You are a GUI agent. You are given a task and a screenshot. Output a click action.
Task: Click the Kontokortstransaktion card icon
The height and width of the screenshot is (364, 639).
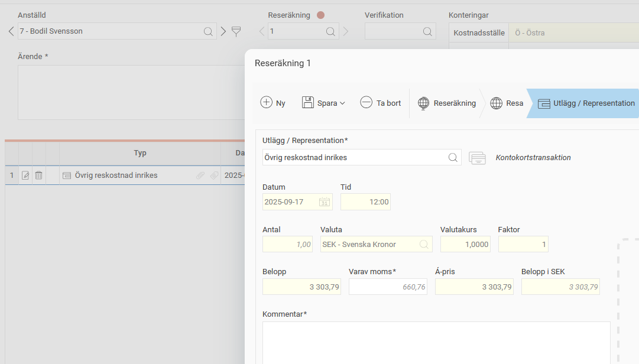pos(477,158)
